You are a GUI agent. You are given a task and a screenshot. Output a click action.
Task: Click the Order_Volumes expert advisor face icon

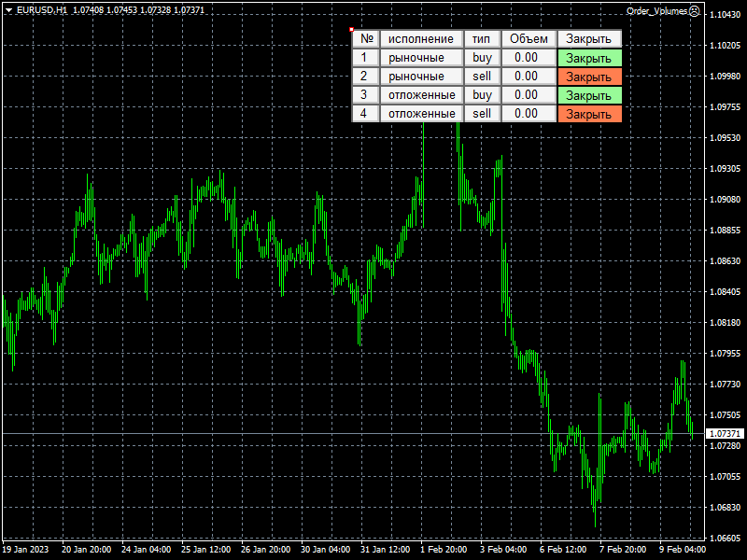[695, 11]
